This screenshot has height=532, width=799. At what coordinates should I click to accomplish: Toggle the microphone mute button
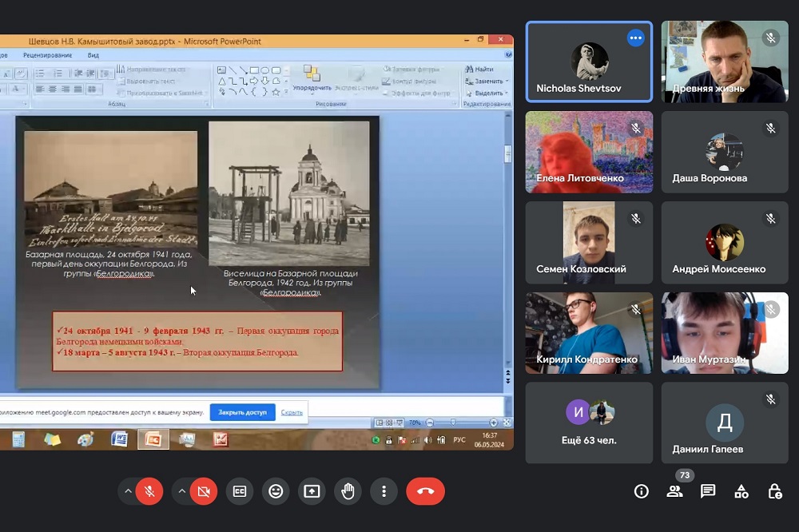click(x=149, y=491)
